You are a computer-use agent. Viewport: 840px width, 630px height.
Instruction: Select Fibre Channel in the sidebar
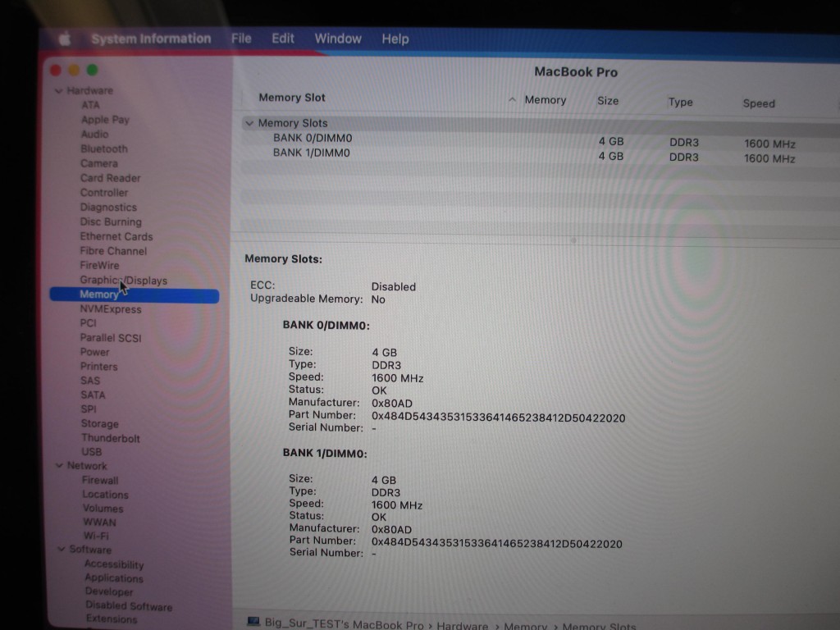tap(113, 251)
